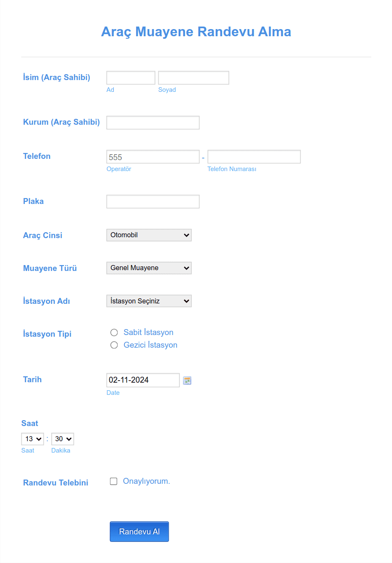Click the Telefon field label
This screenshot has width=392, height=563.
coord(37,156)
